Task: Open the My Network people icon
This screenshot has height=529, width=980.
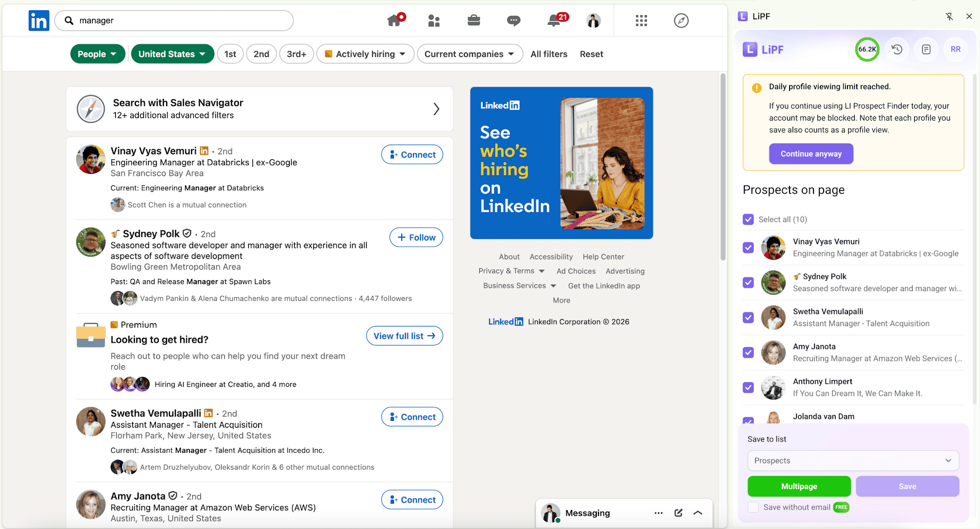Action: [x=433, y=20]
